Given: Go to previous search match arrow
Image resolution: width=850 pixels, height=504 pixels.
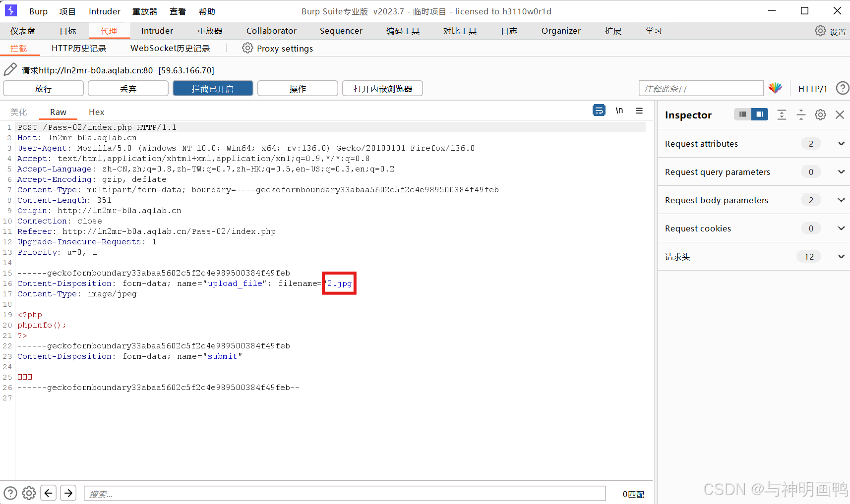Looking at the screenshot, I should pos(48,493).
